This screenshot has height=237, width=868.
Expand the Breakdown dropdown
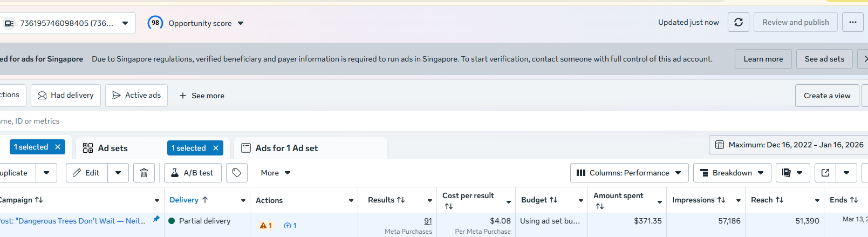732,173
